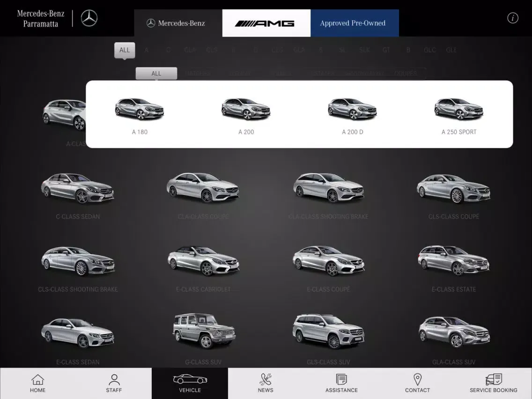Filter models by GLA class

click(299, 50)
